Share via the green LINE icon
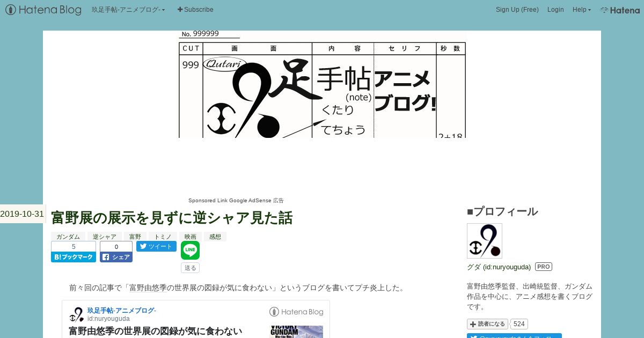Viewport: 644px width, 338px height. 190,250
